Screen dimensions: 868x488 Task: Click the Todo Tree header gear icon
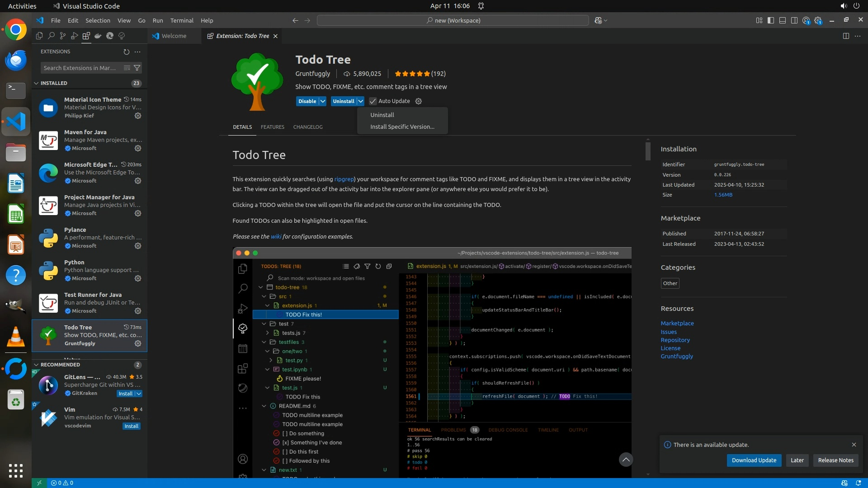tap(419, 101)
